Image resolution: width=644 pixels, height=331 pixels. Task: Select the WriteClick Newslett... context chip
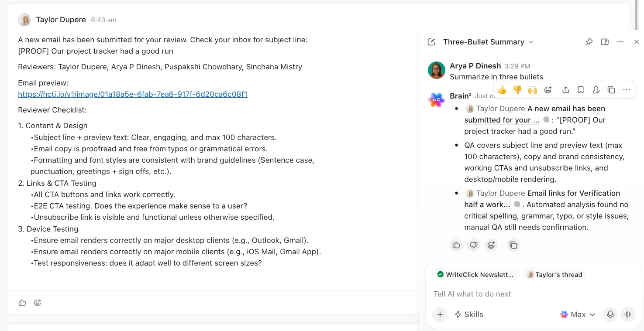click(x=475, y=274)
